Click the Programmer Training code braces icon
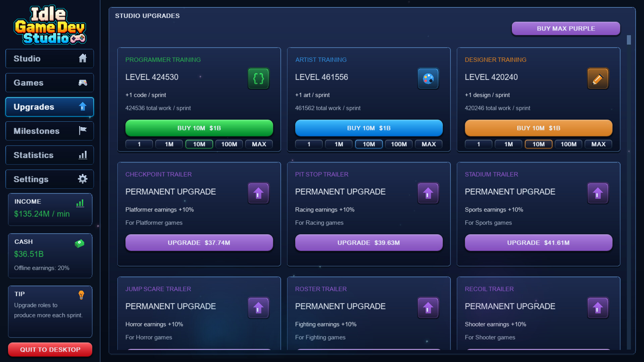 [x=258, y=78]
